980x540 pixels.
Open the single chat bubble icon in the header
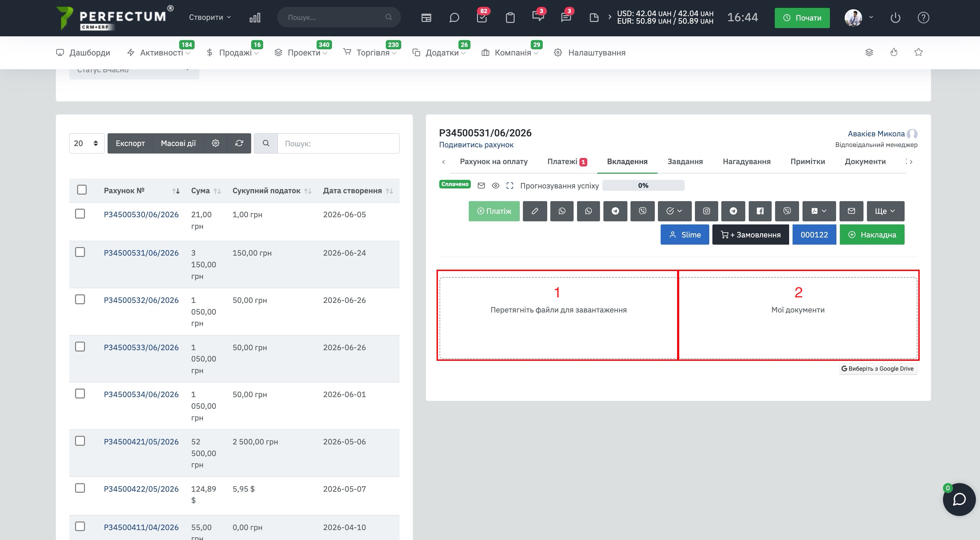[x=454, y=17]
